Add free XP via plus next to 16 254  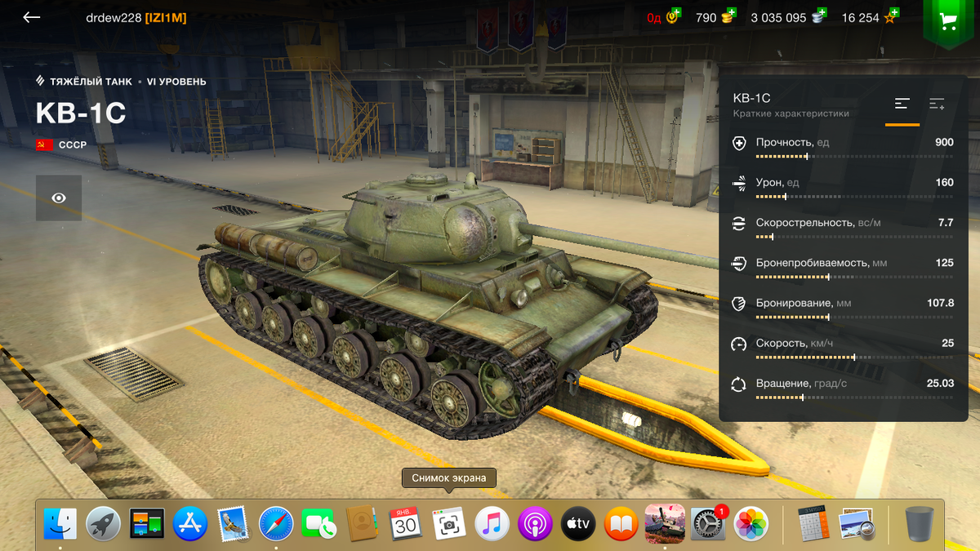(x=894, y=12)
